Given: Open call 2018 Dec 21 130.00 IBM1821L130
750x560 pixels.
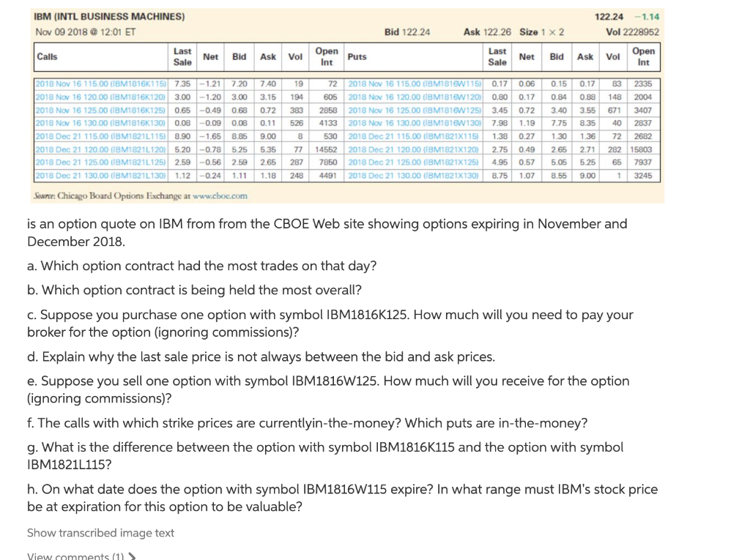Looking at the screenshot, I should (101, 176).
